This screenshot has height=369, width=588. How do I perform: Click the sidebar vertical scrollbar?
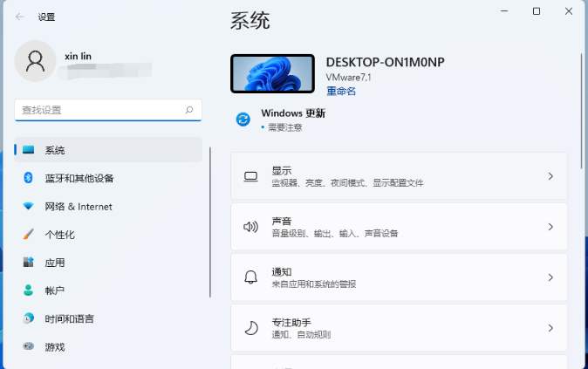pos(210,222)
